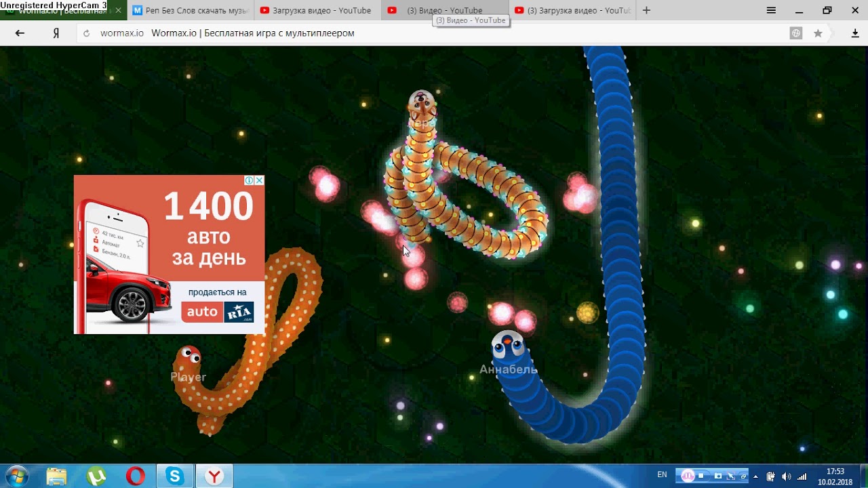Image resolution: width=868 pixels, height=488 pixels.
Task: Take HyperCam snapshot camera icon
Action: click(717, 476)
